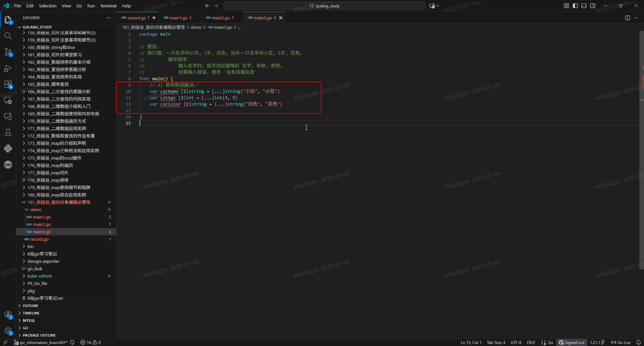This screenshot has width=644, height=346.
Task: Open the Source Control view
Action: coord(8,52)
